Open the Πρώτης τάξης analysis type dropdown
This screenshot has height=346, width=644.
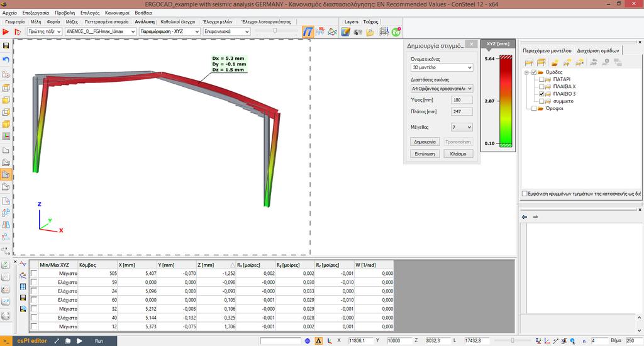pyautogui.click(x=45, y=31)
